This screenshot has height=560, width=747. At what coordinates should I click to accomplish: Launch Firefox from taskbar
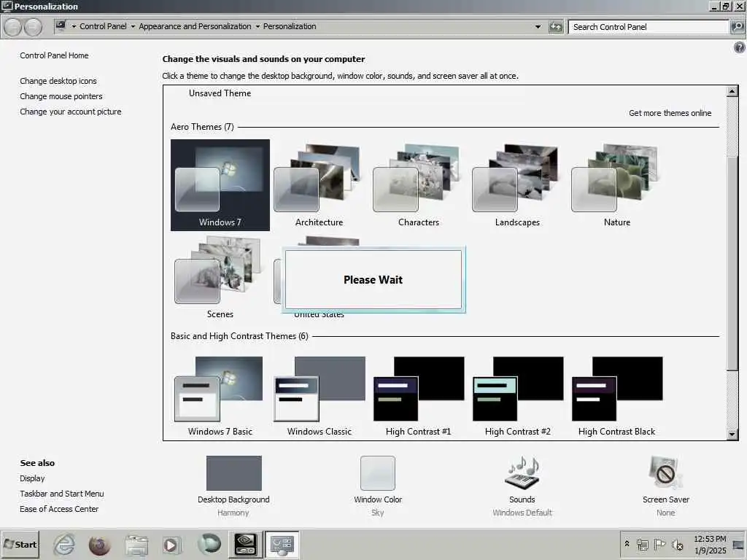pyautogui.click(x=99, y=545)
